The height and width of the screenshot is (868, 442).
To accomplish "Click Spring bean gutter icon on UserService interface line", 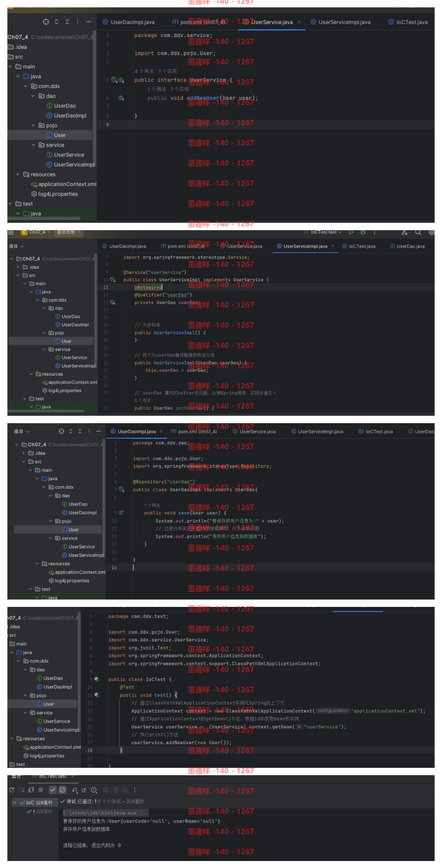I will tap(114, 80).
